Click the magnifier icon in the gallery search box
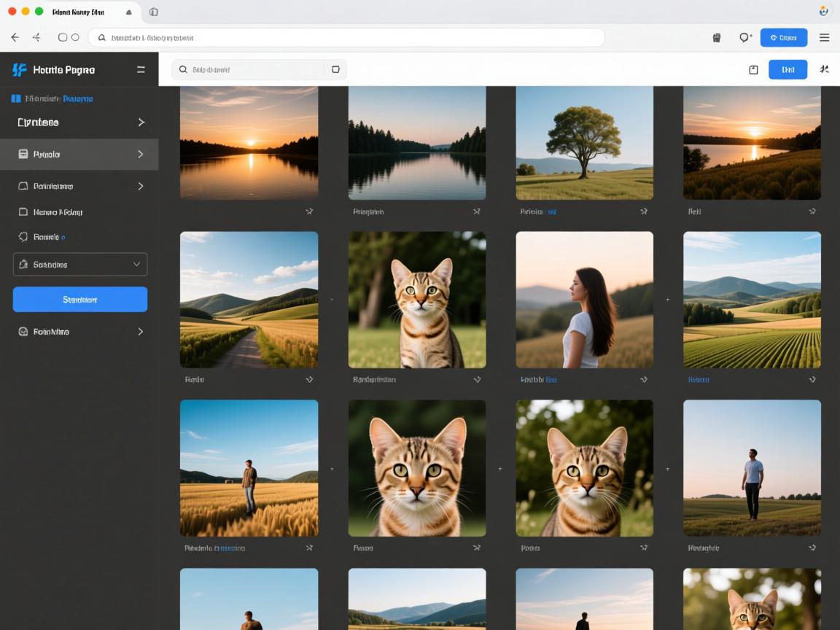 click(x=183, y=70)
